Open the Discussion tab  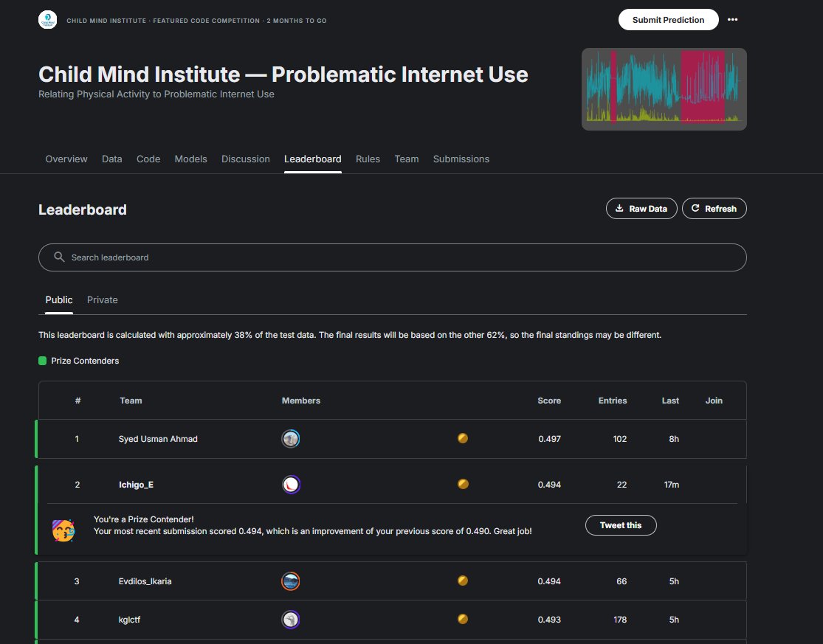246,159
